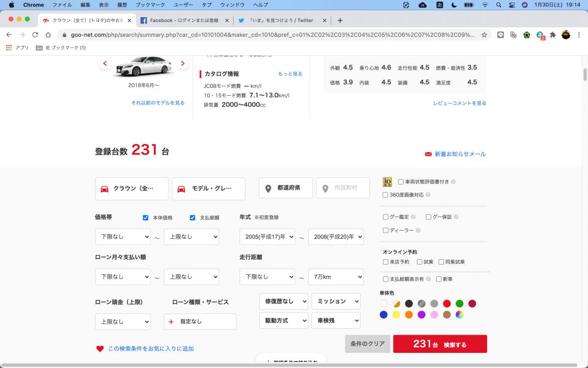Open the 7万km mileage dropdown
Viewport: 588px width, 368px height.
point(336,277)
